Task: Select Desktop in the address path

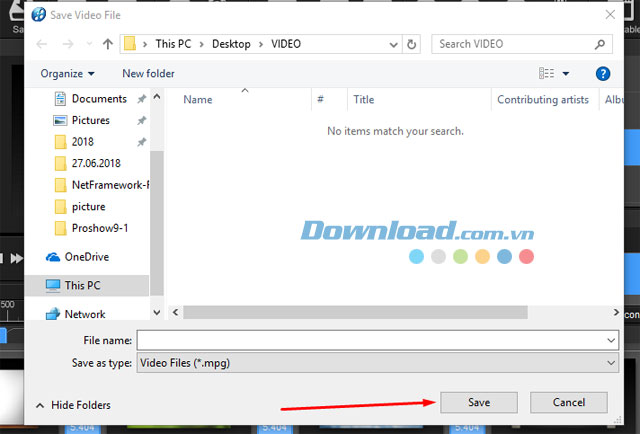Action: [231, 44]
